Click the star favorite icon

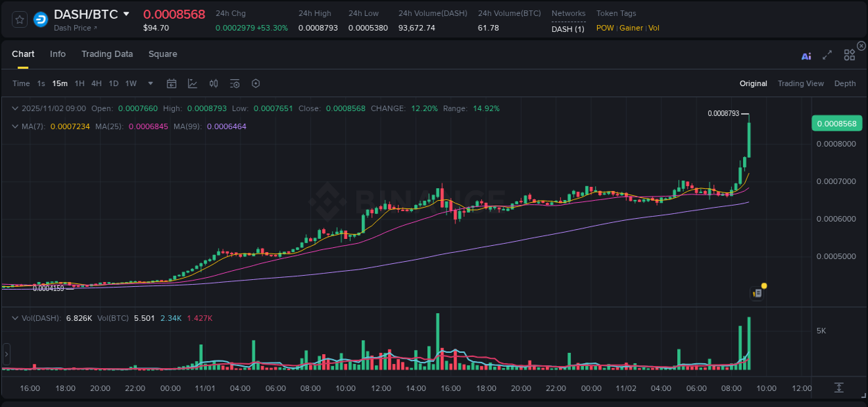[x=19, y=19]
